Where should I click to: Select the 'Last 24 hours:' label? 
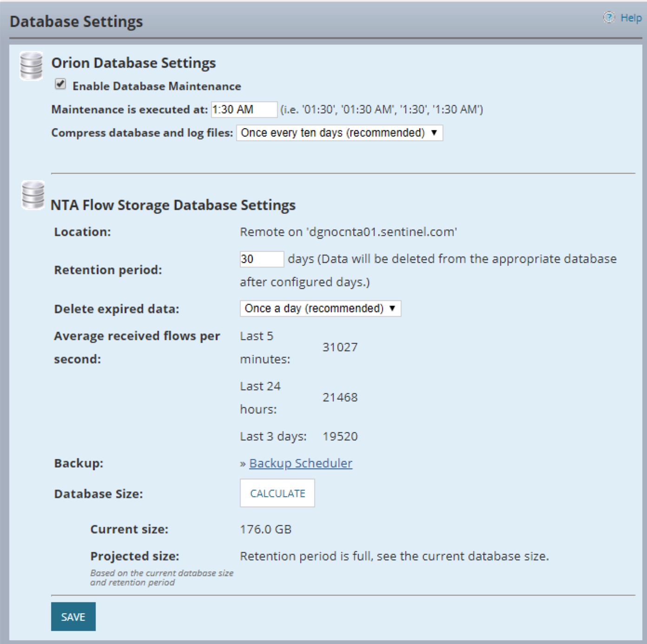pyautogui.click(x=260, y=398)
